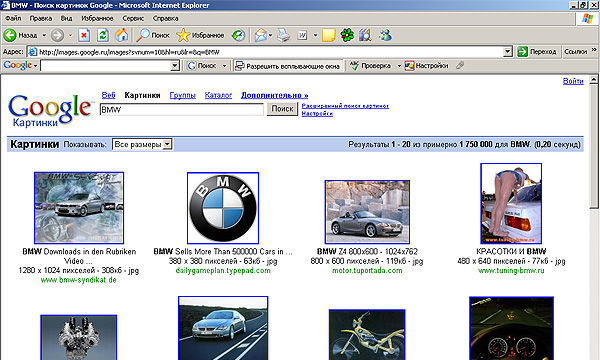Click the dashboard night-view thumbnail
This screenshot has height=360, width=600.
point(511,328)
